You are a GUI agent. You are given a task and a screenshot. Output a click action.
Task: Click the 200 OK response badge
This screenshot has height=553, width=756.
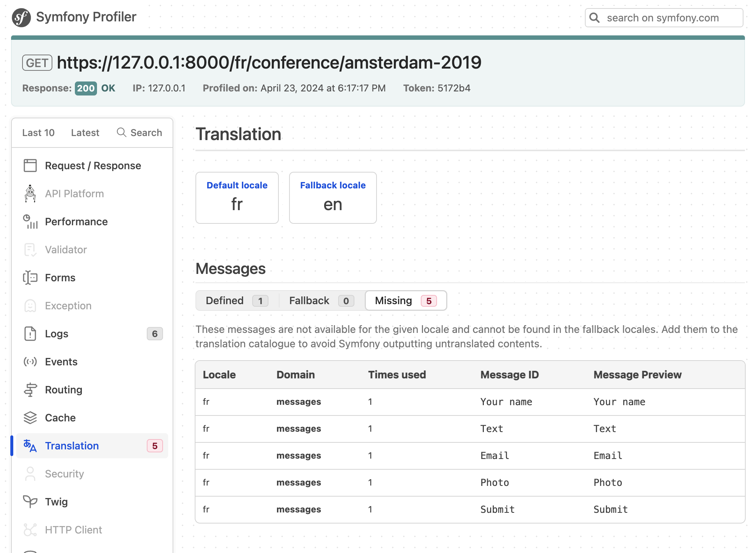click(86, 88)
